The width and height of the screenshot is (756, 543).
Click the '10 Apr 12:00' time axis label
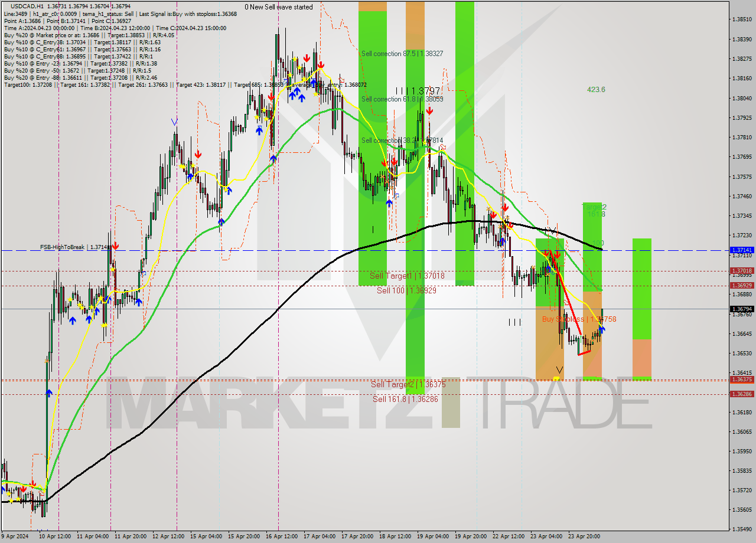(x=55, y=537)
